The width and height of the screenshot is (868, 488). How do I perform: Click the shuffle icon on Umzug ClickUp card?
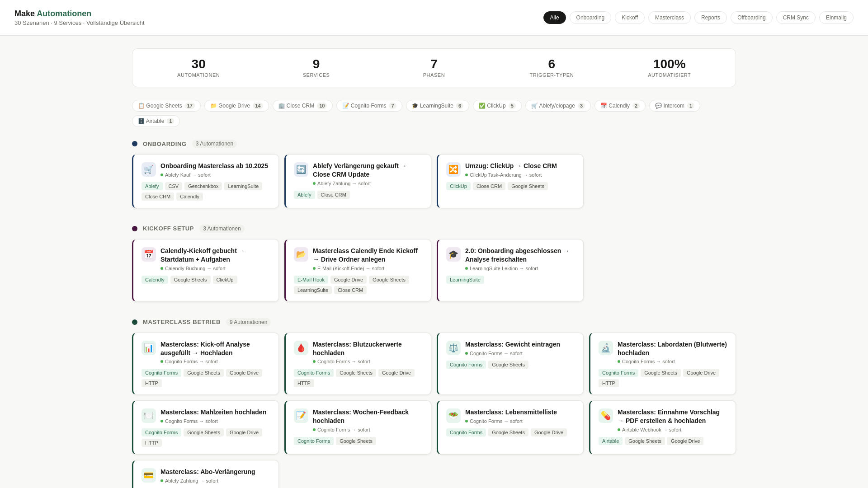[x=453, y=169]
